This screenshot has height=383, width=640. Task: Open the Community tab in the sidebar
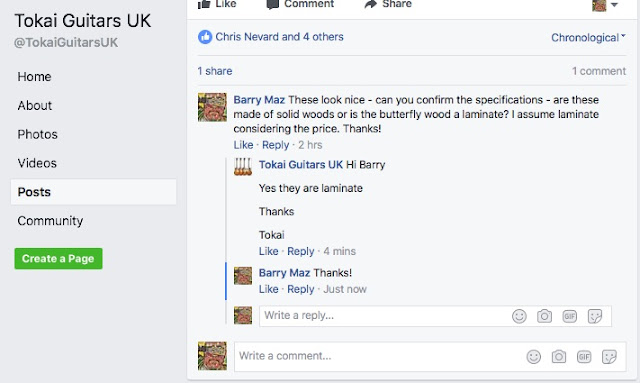point(50,221)
